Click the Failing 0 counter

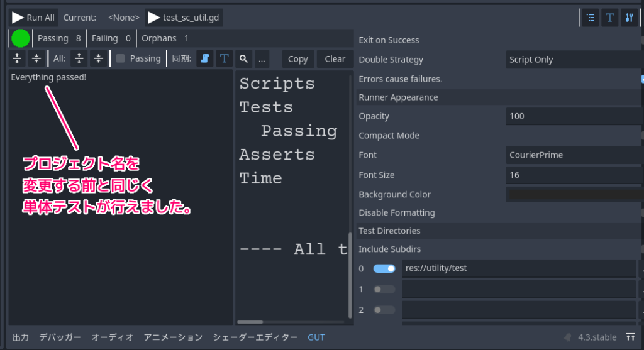tap(111, 38)
